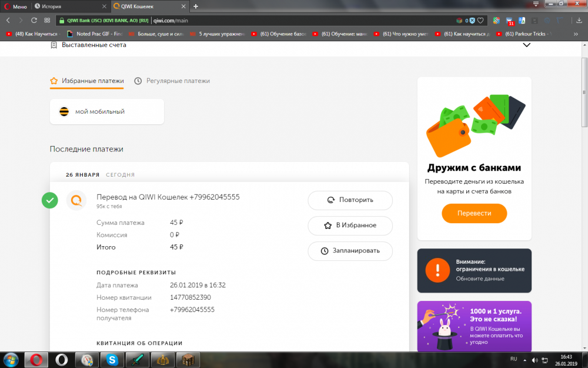This screenshot has height=368, width=588.
Task: Add payment via В Избранное button
Action: pyautogui.click(x=350, y=225)
